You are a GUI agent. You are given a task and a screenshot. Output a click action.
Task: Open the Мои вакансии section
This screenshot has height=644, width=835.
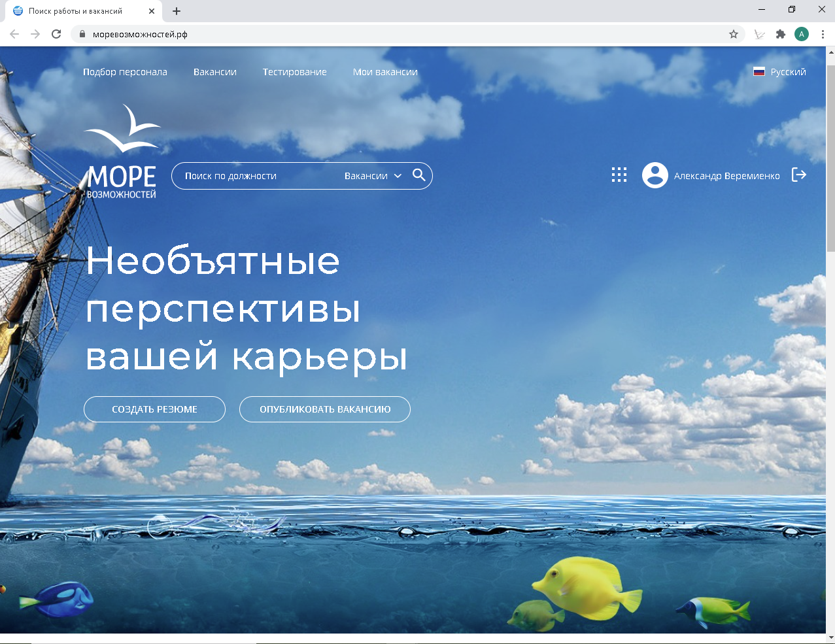pyautogui.click(x=385, y=72)
